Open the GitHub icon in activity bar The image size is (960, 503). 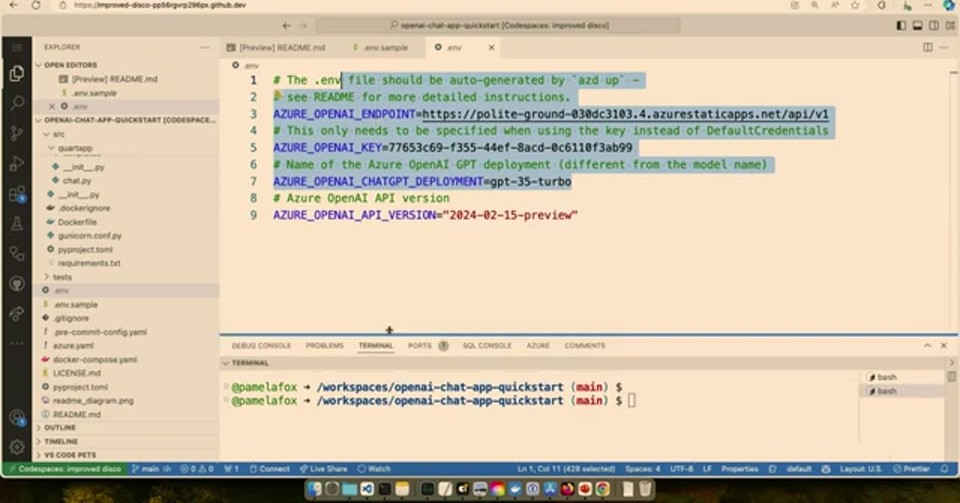(17, 284)
